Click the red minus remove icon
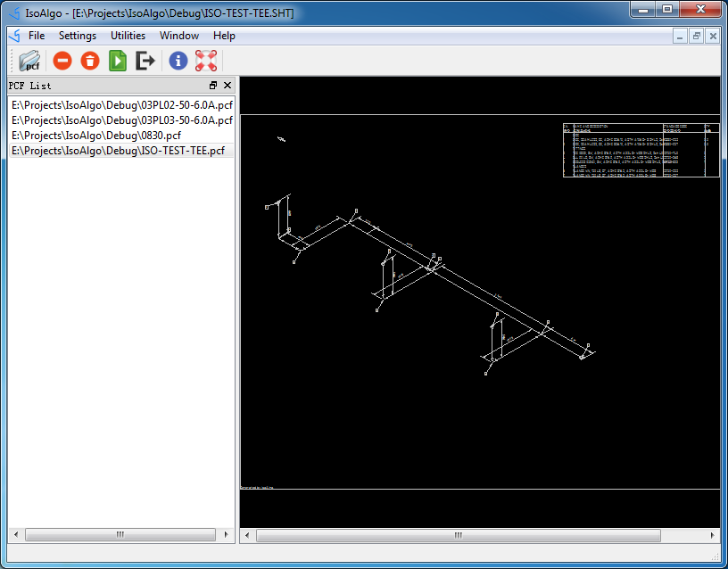Screen dimensions: 728x569 [x=62, y=61]
